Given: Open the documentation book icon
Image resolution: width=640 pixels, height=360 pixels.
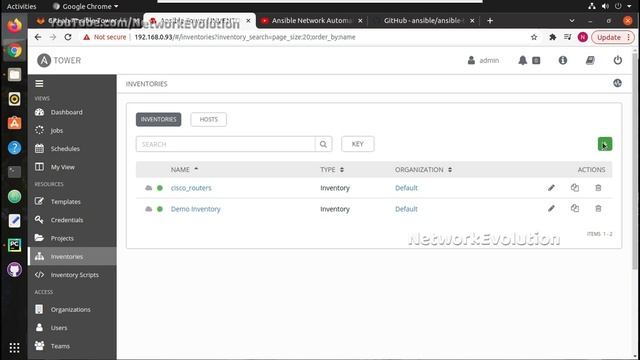Looking at the screenshot, I should [x=590, y=60].
